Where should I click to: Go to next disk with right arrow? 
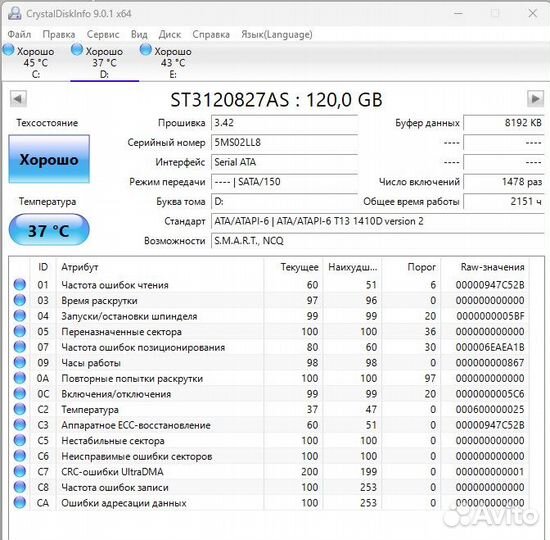[535, 99]
